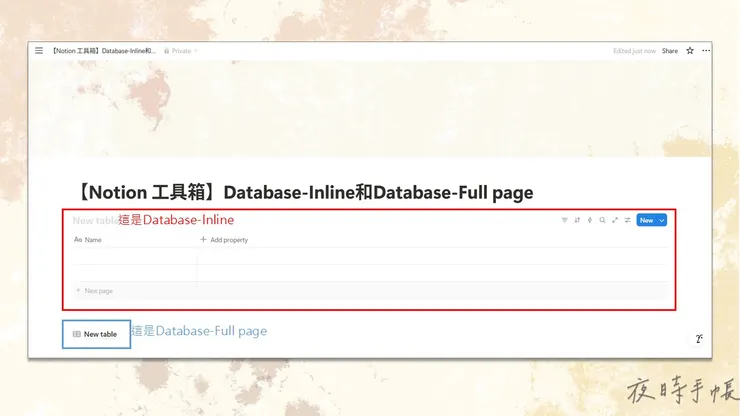Click the table icon beside New table

[x=76, y=334]
